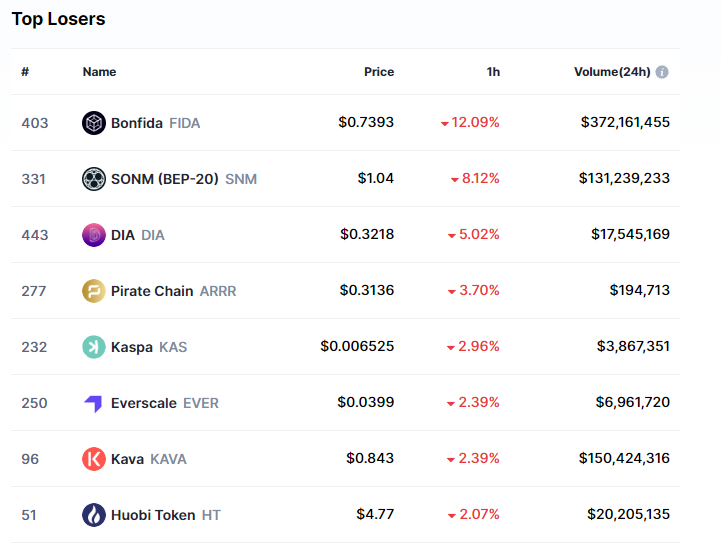Click the Pirate Chain coin logo
This screenshot has width=721, height=551.
coord(93,291)
